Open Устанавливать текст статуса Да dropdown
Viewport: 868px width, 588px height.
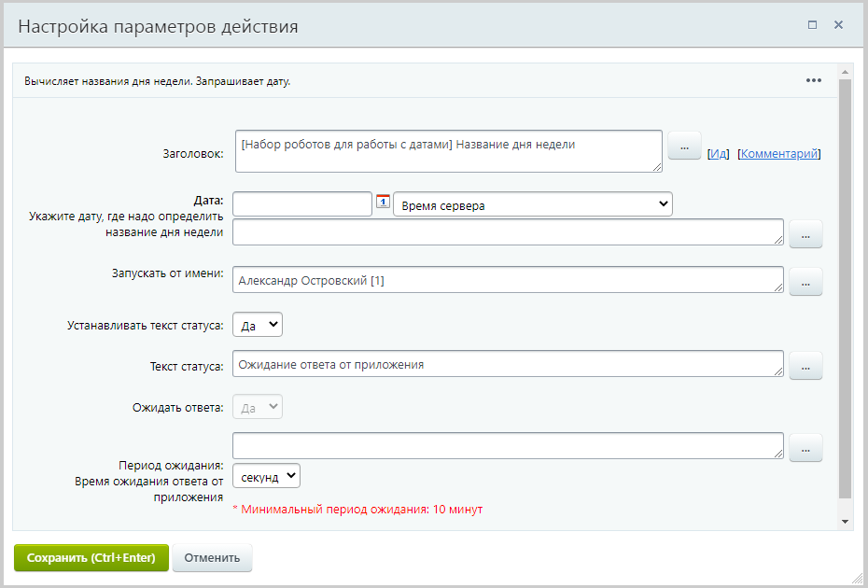257,325
